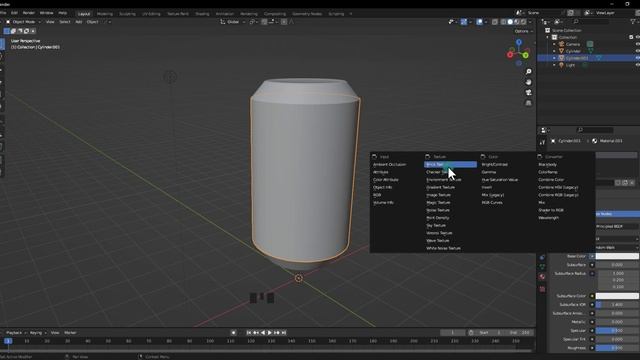Screen dimensions: 640x360
Task: Open the Principled BSDF surface dropdown
Action: coord(618,226)
